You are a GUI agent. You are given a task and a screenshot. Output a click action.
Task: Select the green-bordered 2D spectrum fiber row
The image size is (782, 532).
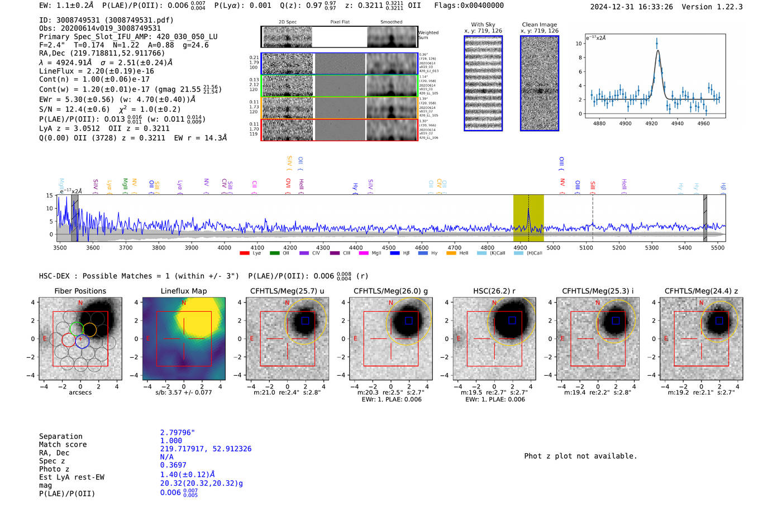(339, 86)
